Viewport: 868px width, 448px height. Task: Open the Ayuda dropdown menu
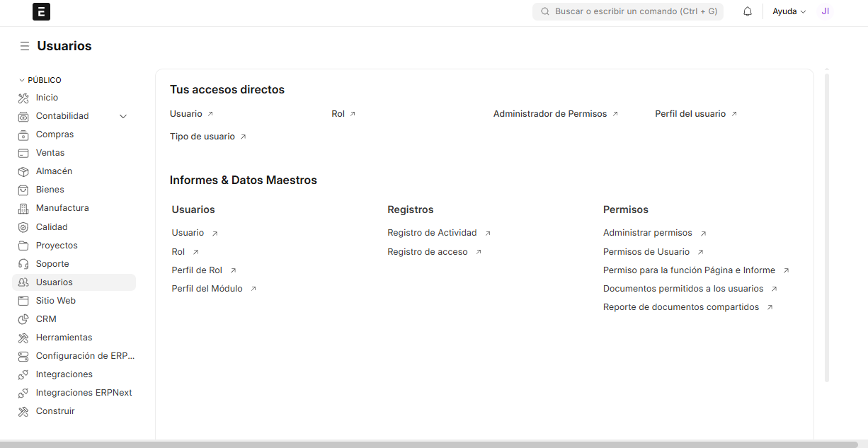point(789,11)
